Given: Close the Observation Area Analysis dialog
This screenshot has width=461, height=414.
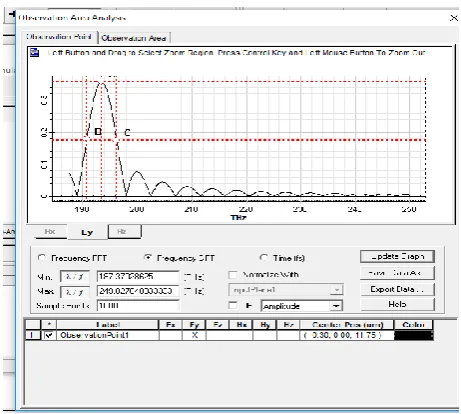Looking at the screenshot, I should (x=454, y=18).
